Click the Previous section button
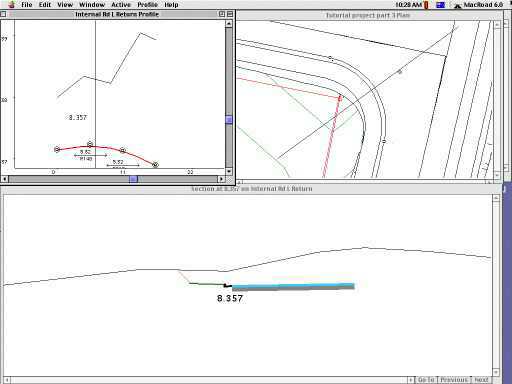 454,380
